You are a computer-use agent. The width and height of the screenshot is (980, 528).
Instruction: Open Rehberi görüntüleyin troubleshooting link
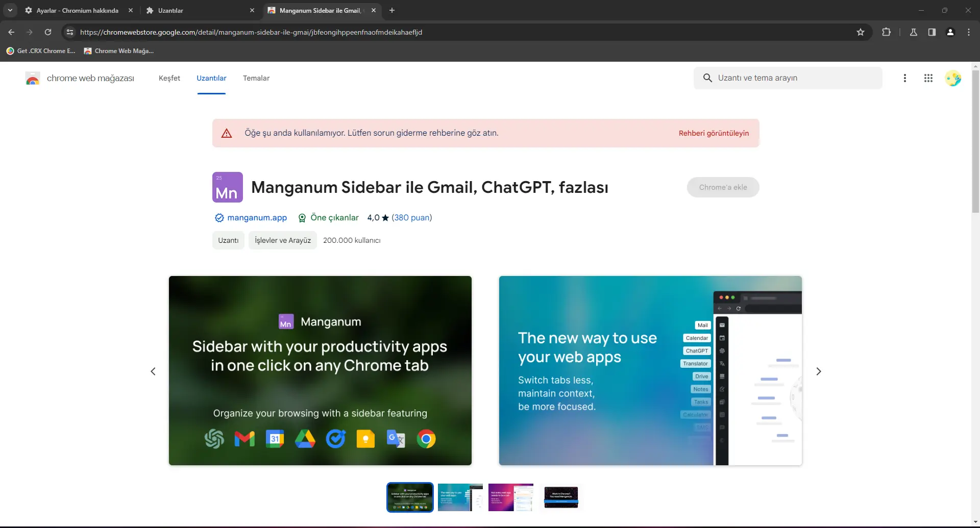click(x=714, y=133)
